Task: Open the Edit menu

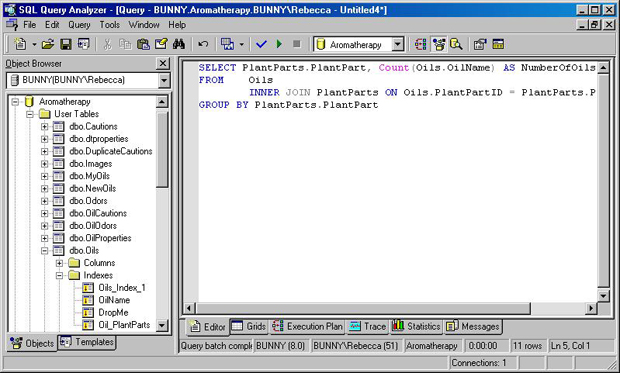Action: click(52, 25)
